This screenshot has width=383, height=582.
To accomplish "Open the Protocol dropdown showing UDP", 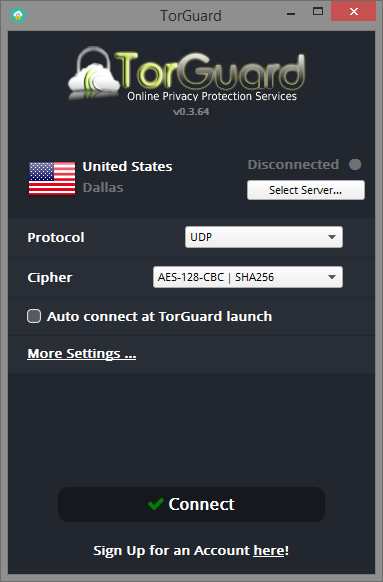I will click(264, 237).
